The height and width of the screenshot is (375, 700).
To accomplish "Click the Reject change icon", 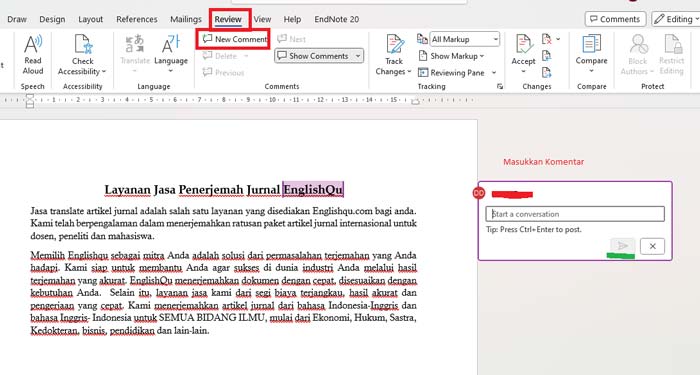I will point(546,39).
